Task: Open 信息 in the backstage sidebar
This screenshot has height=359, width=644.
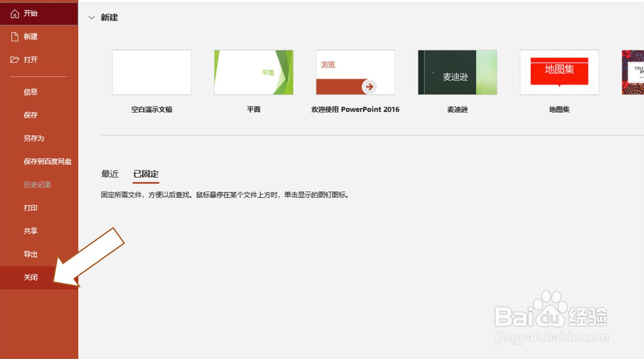Action: (x=31, y=92)
